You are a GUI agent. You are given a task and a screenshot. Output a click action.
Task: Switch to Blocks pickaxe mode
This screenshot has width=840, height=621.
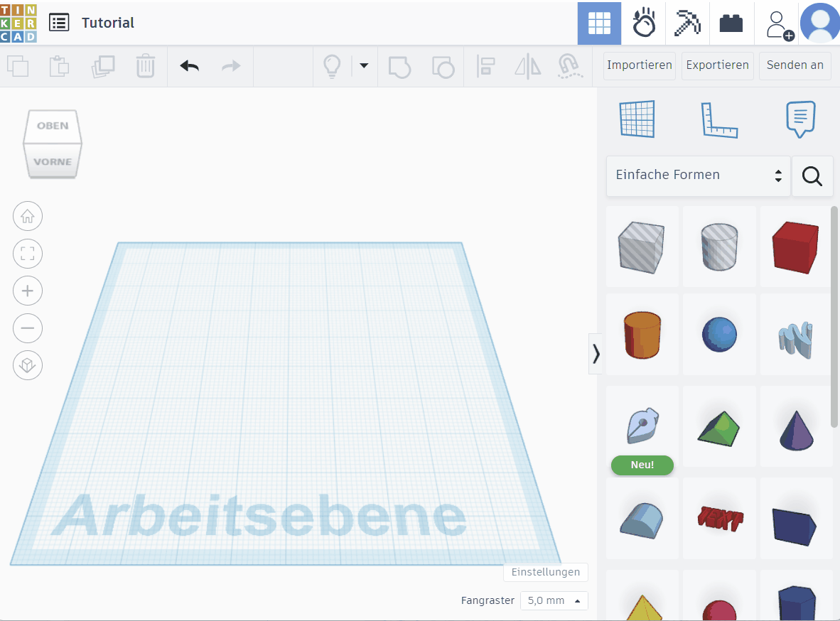click(x=687, y=23)
